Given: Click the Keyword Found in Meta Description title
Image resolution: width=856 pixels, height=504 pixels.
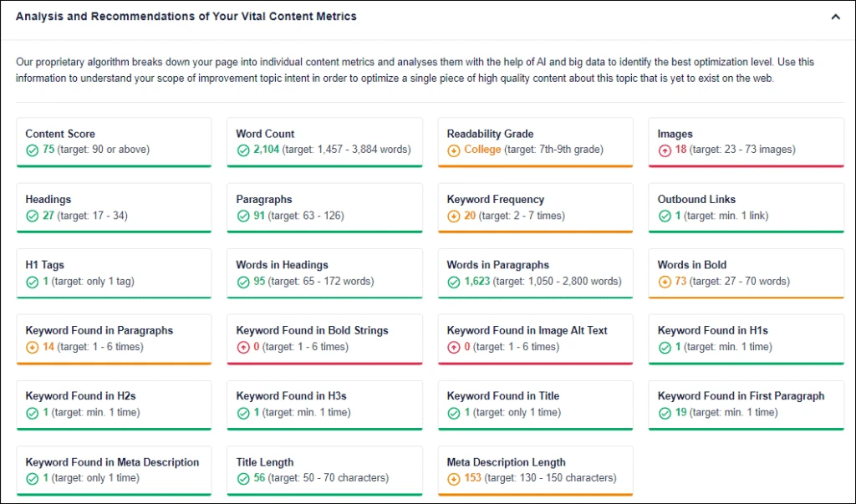Looking at the screenshot, I should point(112,462).
